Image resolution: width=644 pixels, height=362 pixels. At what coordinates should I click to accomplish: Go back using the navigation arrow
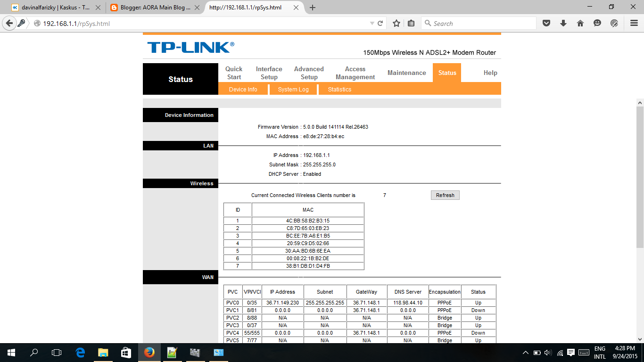click(x=8, y=23)
